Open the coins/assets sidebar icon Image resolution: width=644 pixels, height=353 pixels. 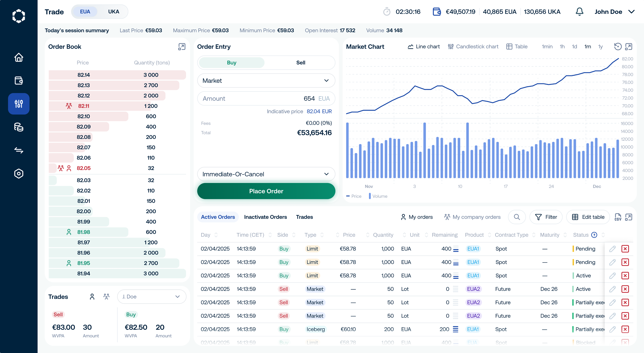(x=19, y=127)
